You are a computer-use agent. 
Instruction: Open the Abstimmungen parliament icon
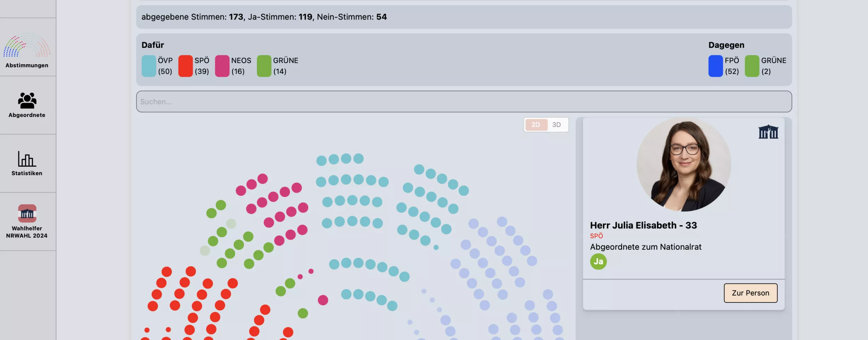pyautogui.click(x=27, y=45)
